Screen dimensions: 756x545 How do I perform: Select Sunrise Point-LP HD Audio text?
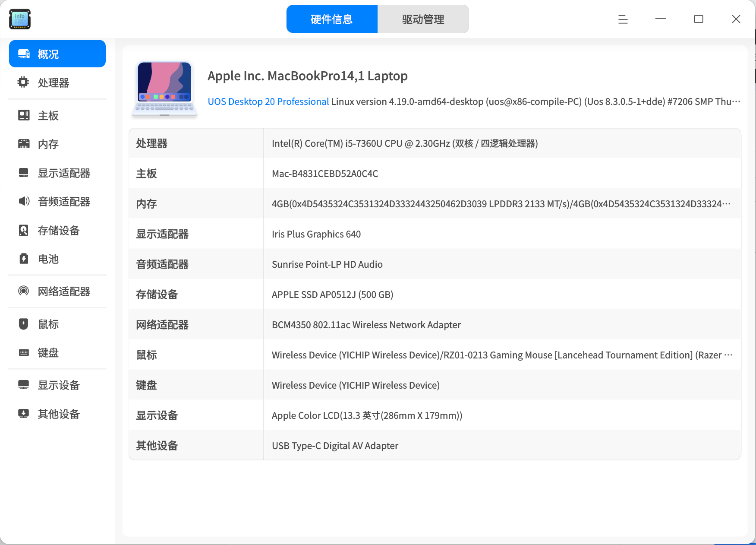pos(327,264)
